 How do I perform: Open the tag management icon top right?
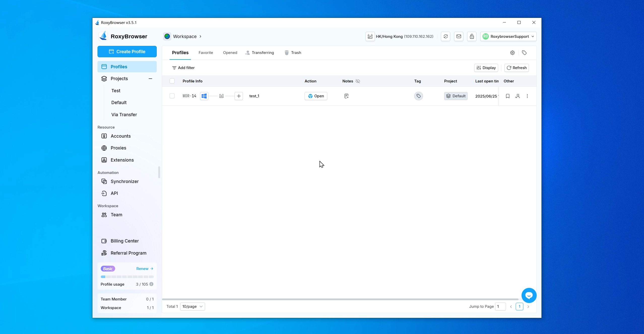tap(524, 53)
